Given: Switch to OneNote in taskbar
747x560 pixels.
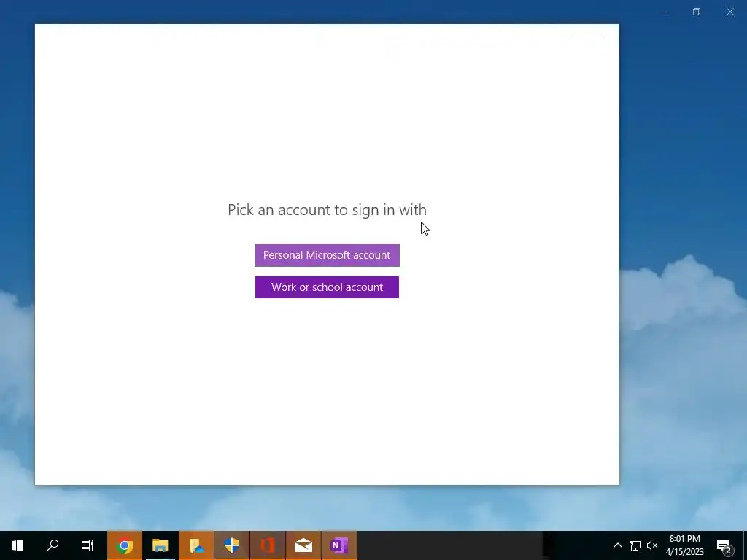Looking at the screenshot, I should point(339,545).
